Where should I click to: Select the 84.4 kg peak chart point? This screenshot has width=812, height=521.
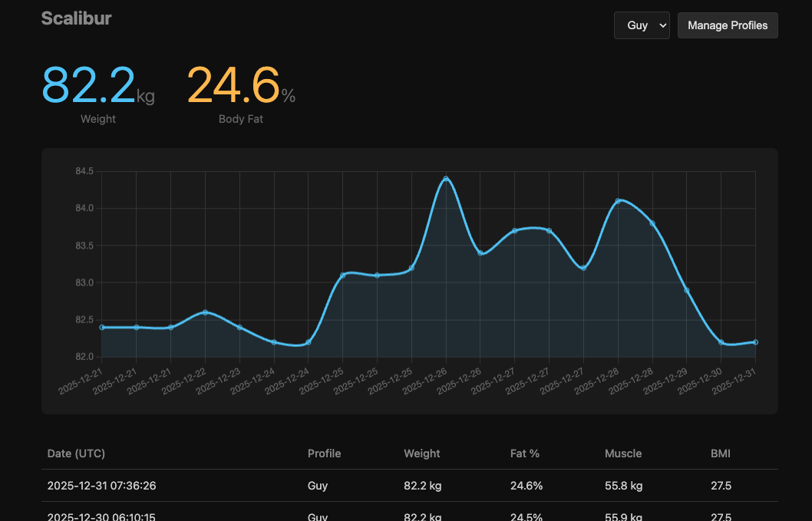click(446, 179)
